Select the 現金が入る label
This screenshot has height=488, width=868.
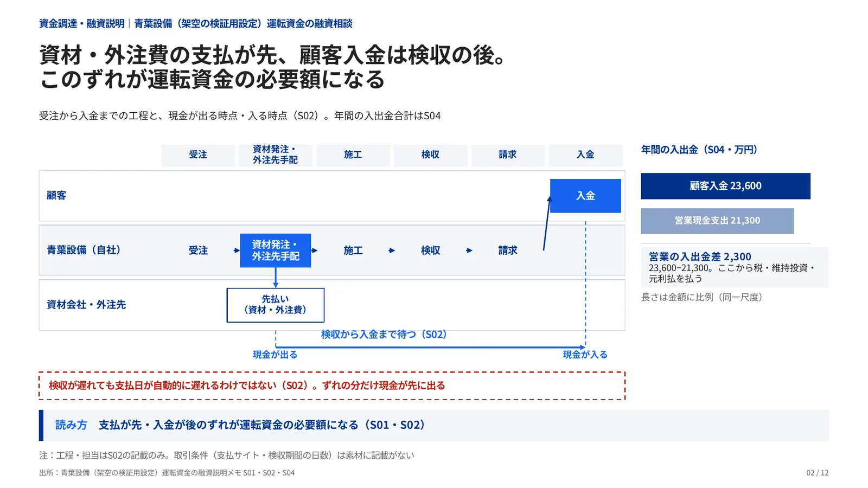pyautogui.click(x=585, y=355)
